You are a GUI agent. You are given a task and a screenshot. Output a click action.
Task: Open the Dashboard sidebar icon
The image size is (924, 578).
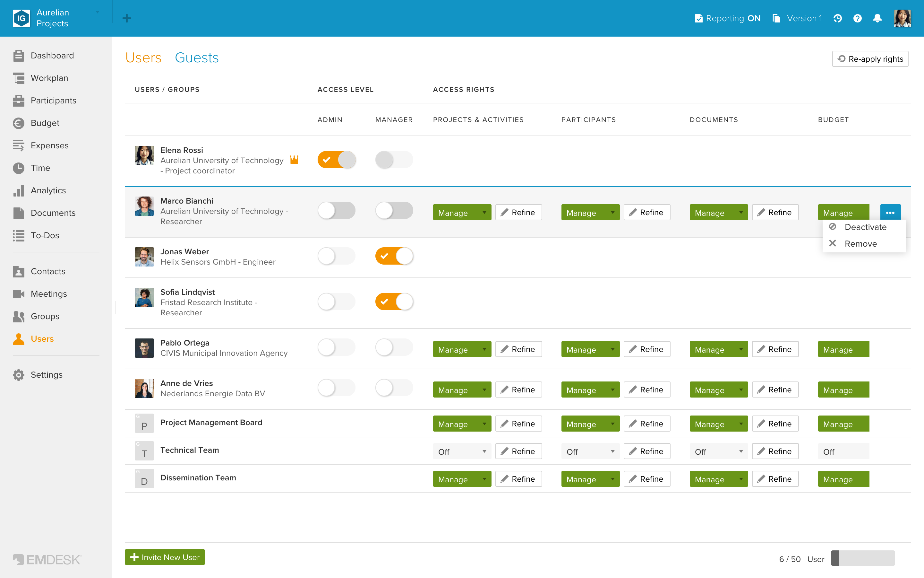18,56
